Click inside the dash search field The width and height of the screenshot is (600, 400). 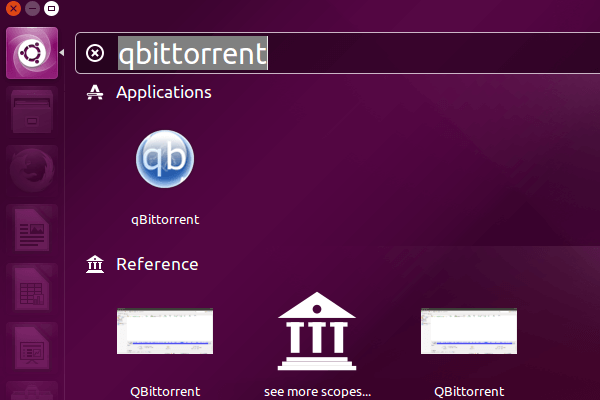400,54
